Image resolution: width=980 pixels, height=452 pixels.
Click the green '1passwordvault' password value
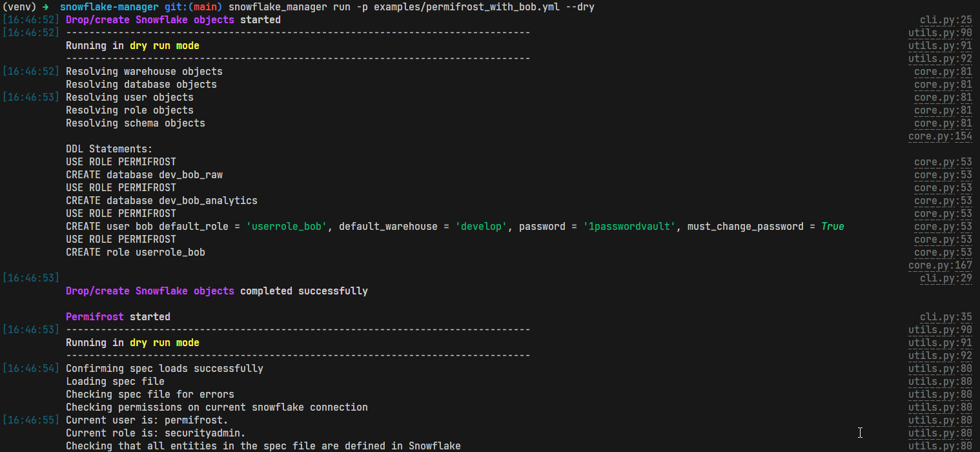tap(629, 227)
